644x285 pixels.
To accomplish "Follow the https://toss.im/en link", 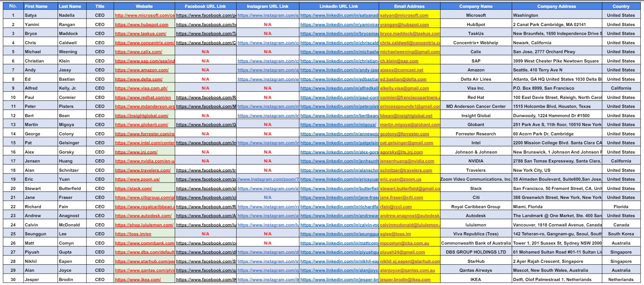I will coord(133,234).
